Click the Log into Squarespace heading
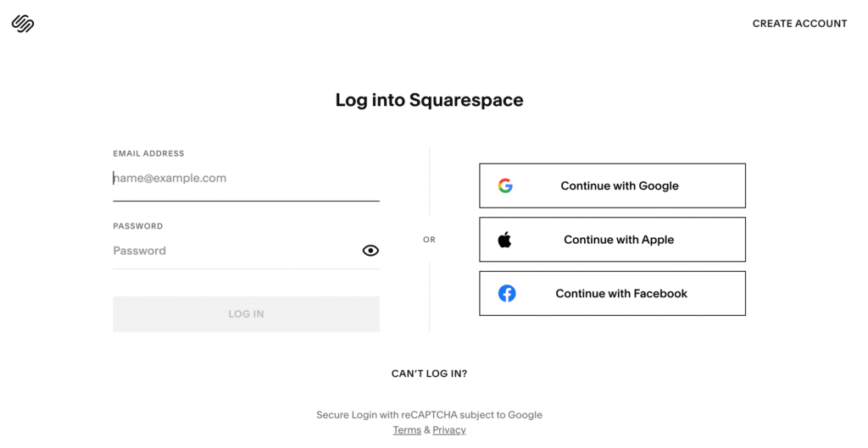The image size is (868, 448). tap(429, 100)
